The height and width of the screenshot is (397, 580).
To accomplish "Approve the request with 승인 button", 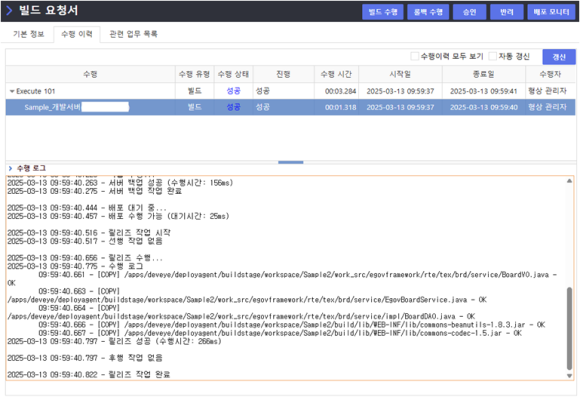I will [x=469, y=12].
